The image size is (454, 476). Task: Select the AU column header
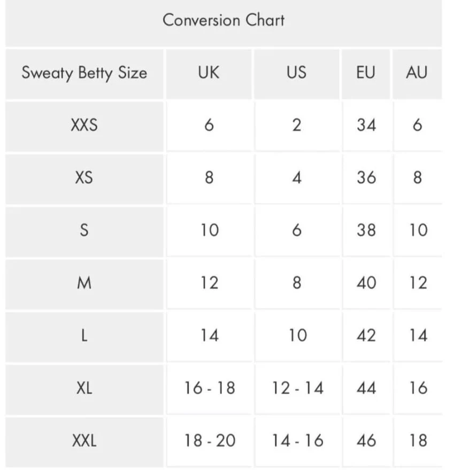tap(417, 73)
